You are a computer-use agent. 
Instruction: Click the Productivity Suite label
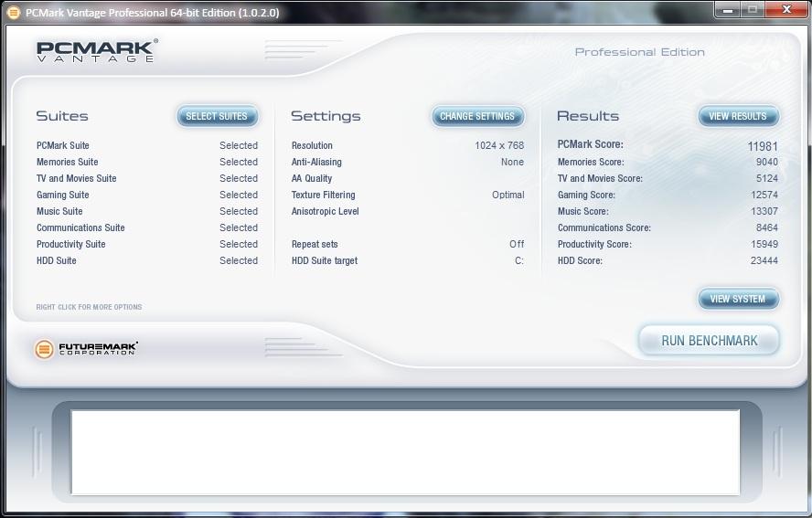coord(71,244)
